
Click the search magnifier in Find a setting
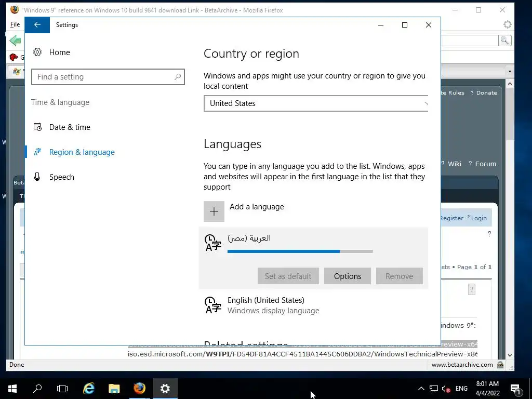178,77
